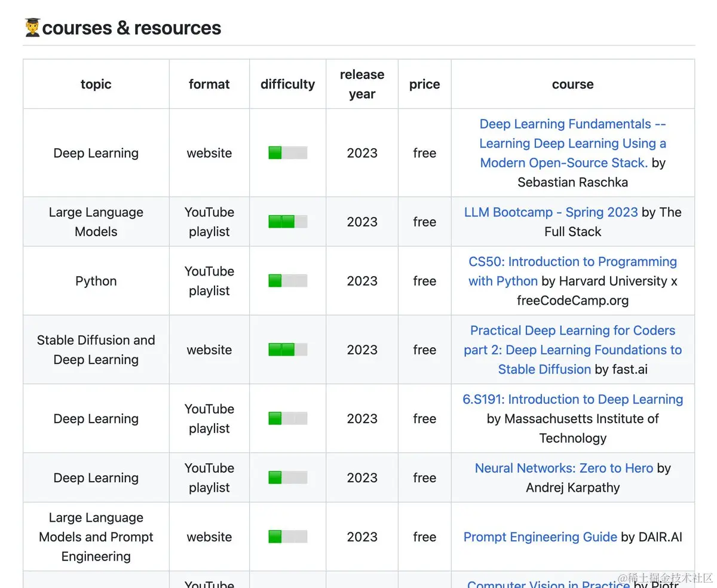Open Deep Learning Fundamentals course link
Screen dimensions: 717x588
tap(572, 143)
